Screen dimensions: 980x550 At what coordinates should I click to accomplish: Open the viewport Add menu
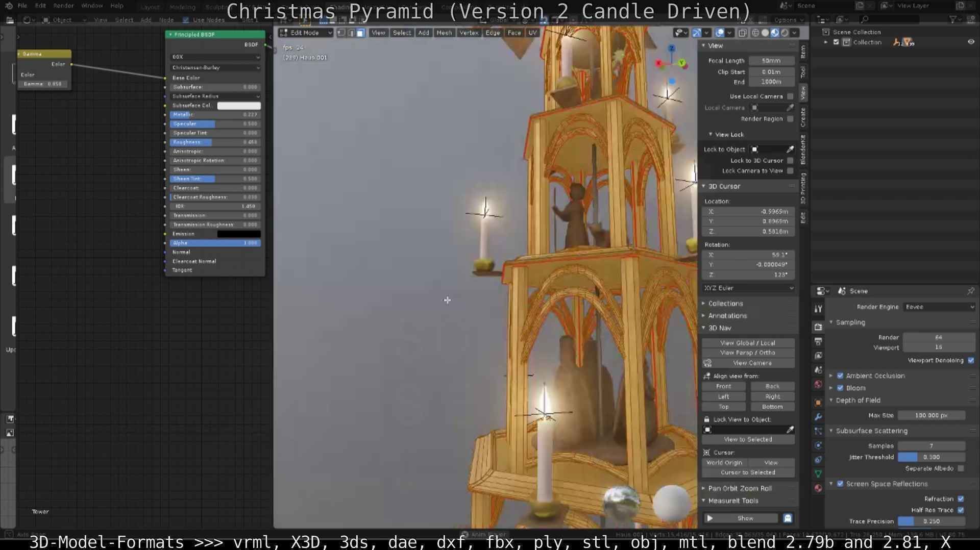pos(423,33)
